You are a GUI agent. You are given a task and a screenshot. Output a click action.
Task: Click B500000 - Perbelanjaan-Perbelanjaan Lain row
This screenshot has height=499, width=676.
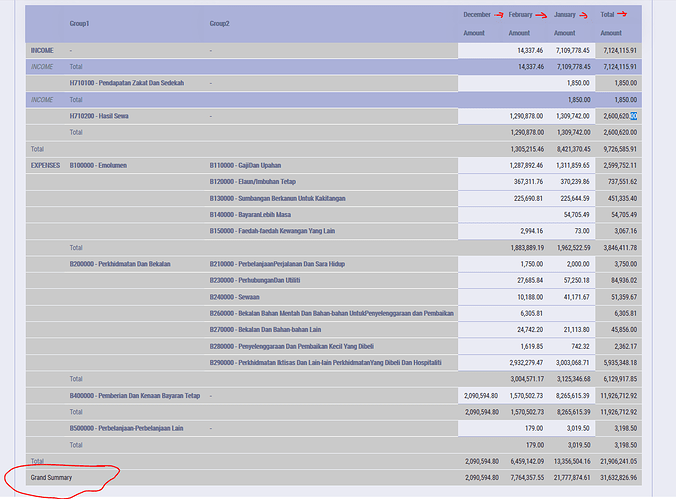coord(125,429)
